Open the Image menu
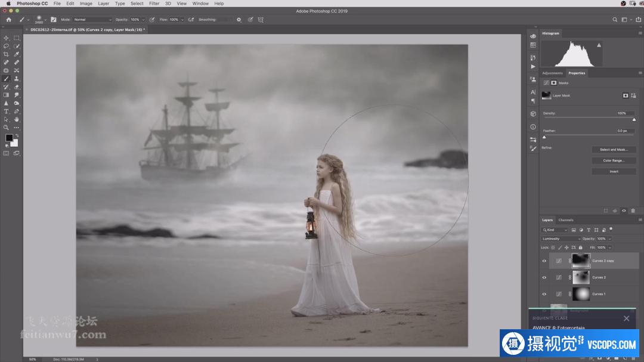Screen dimensions: 644x362 tap(86, 4)
